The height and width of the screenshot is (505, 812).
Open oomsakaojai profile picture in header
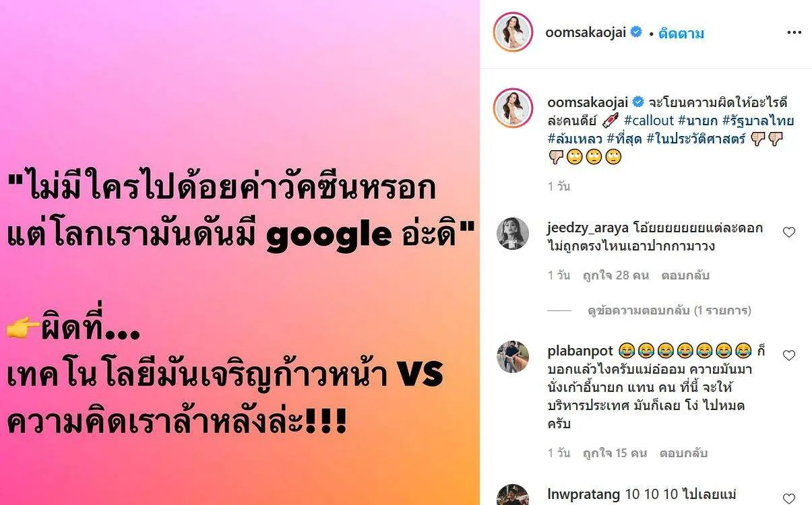(513, 32)
